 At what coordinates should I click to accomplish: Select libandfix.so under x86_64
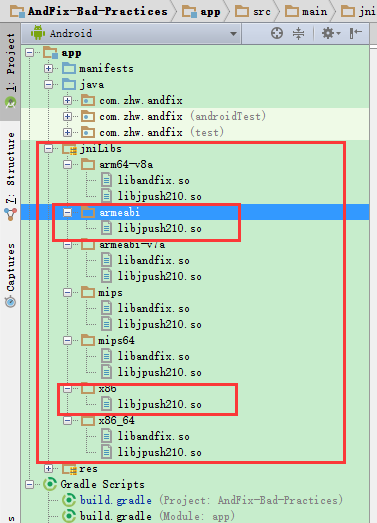tap(153, 437)
